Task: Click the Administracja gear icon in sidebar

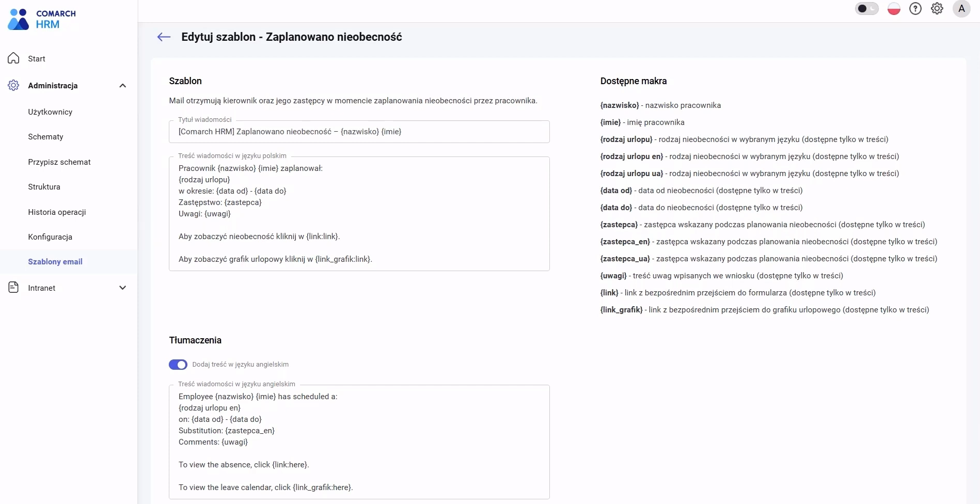Action: click(x=13, y=85)
